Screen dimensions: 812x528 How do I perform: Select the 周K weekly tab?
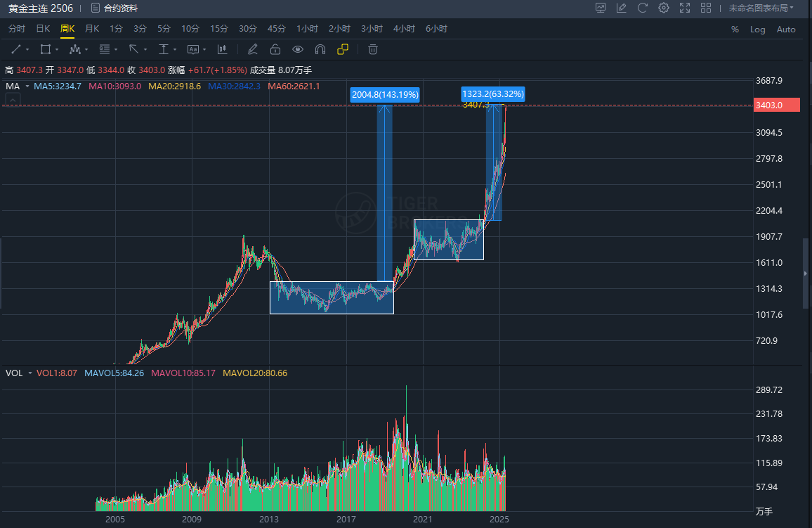click(x=67, y=29)
